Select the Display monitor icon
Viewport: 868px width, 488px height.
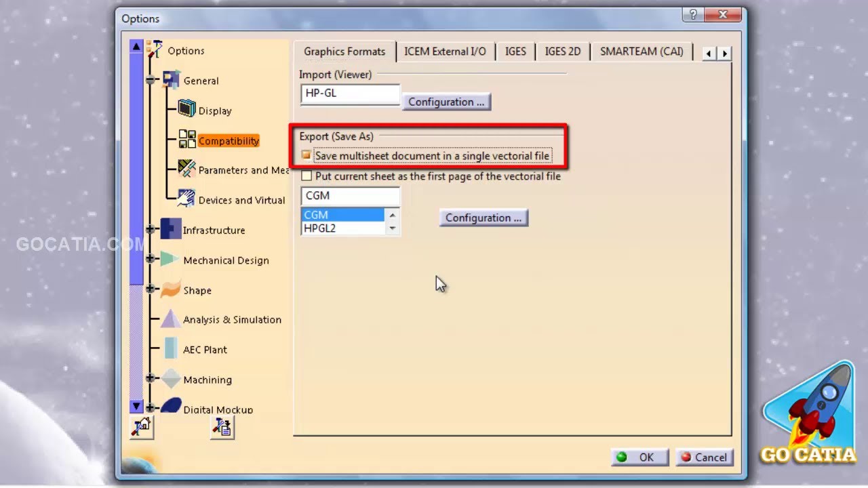tap(186, 108)
